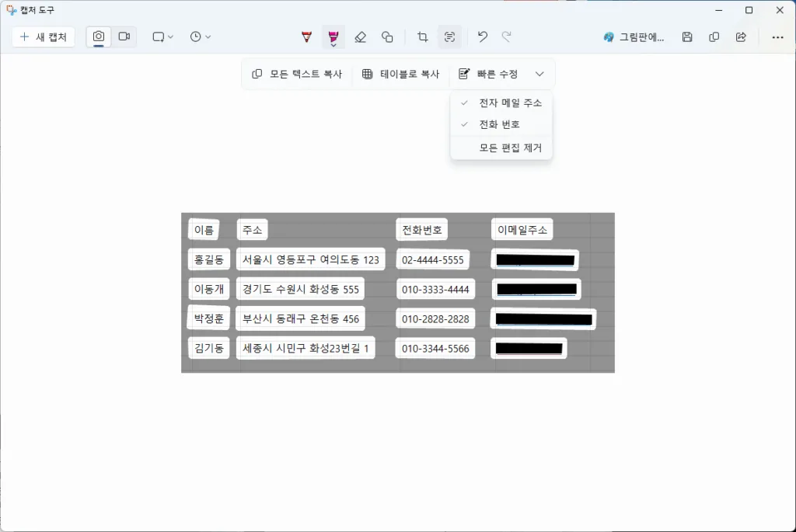Image resolution: width=796 pixels, height=532 pixels.
Task: Open capture in 그림판 (Paint)
Action: tap(634, 37)
